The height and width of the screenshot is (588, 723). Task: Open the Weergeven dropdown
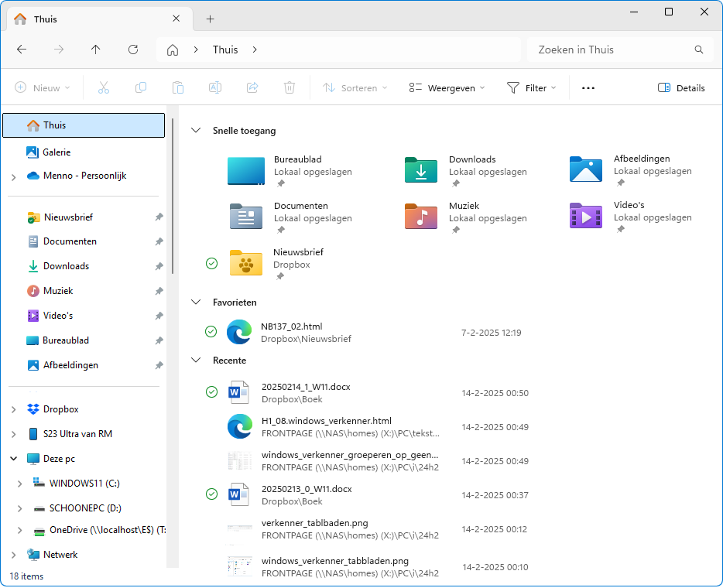pyautogui.click(x=447, y=87)
